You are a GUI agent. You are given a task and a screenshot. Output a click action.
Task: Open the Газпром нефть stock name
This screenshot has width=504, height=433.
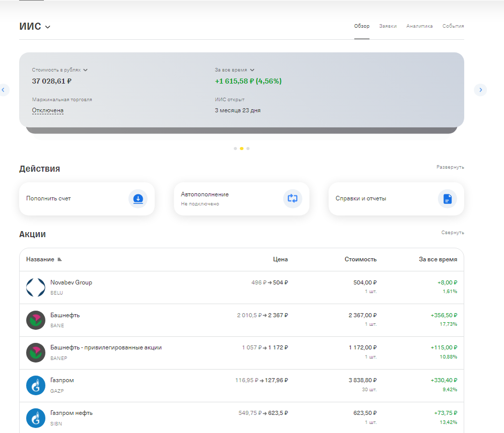coord(71,413)
